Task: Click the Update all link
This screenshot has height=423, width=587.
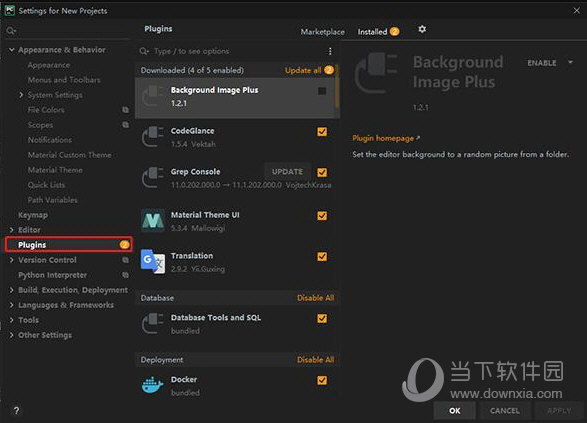Action: point(303,70)
